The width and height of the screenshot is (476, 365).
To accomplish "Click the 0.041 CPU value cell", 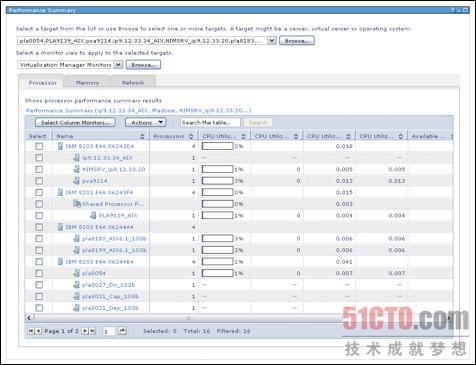I will pos(344,262).
